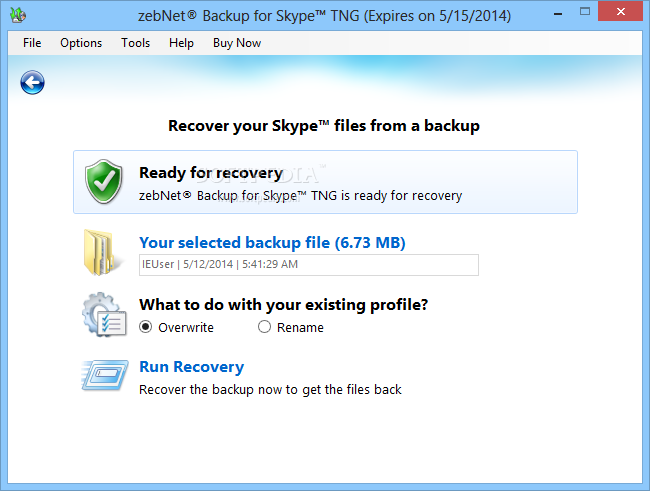Open the Buy Now menu
Image resolution: width=650 pixels, height=491 pixels.
point(237,43)
